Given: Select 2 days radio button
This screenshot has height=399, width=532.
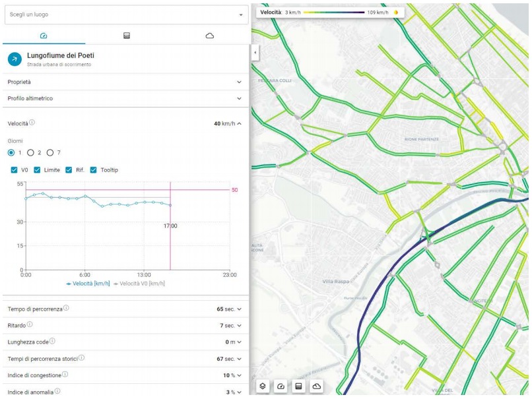Looking at the screenshot, I should tap(30, 152).
